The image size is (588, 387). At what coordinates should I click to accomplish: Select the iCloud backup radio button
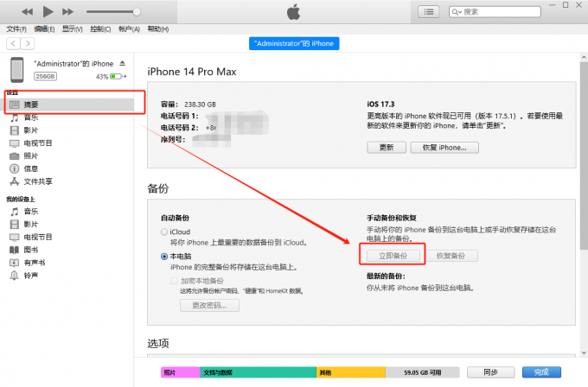[164, 232]
